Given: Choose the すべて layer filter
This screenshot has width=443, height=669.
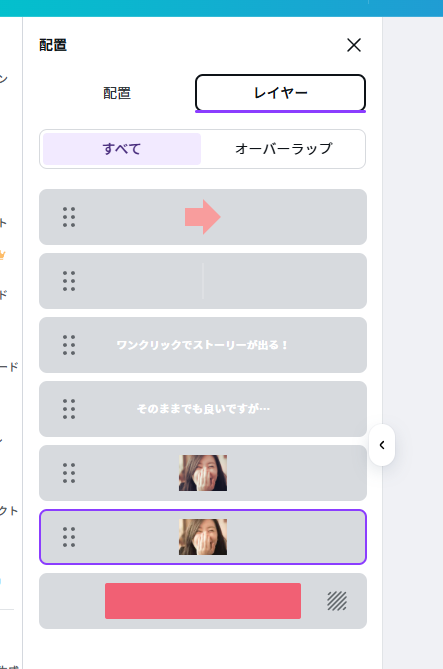Looking at the screenshot, I should click(122, 149).
